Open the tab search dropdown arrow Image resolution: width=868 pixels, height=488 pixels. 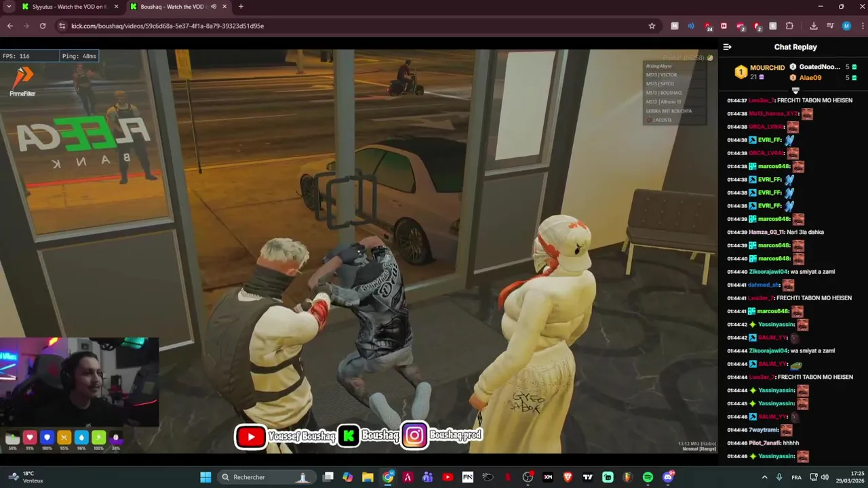point(9,7)
